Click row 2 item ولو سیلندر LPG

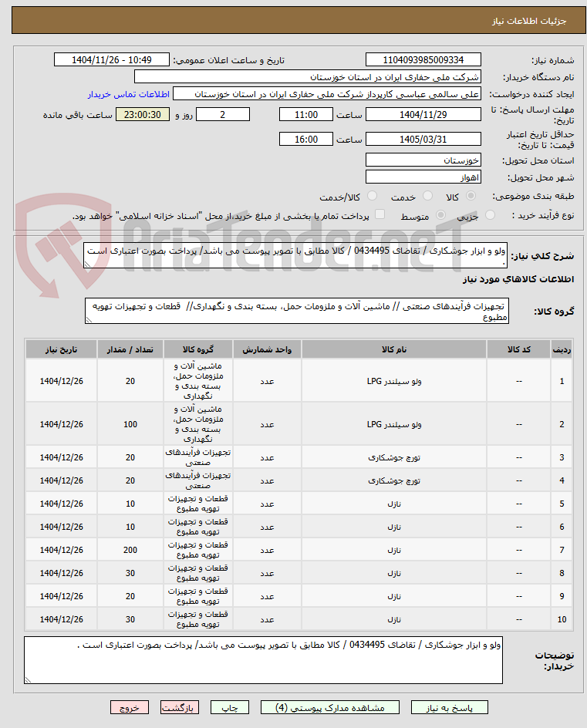click(394, 424)
